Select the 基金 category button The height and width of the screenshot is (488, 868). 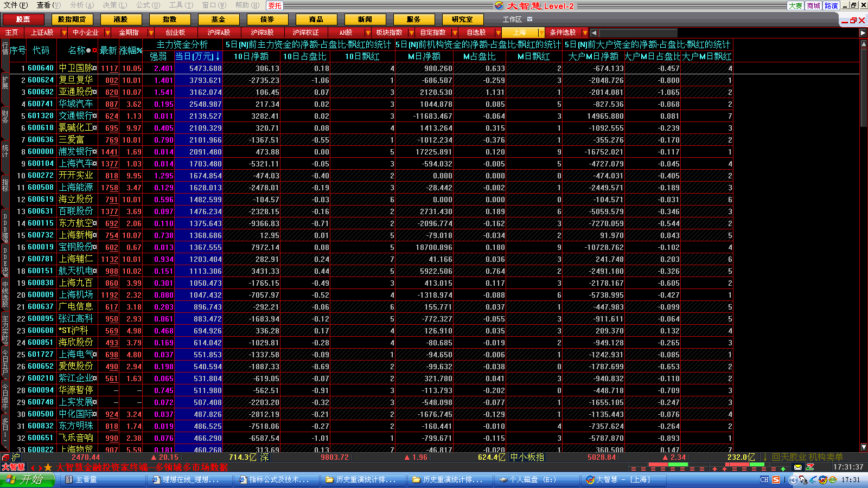coord(218,20)
